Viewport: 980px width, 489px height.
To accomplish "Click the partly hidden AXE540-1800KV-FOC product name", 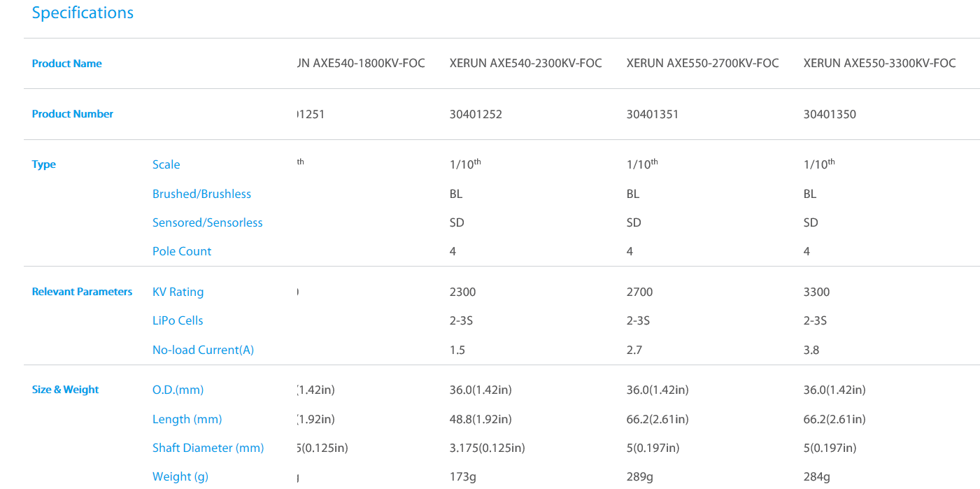I will [361, 64].
